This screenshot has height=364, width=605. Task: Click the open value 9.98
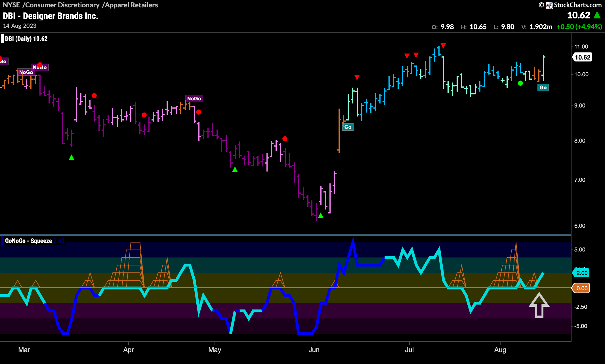coord(447,27)
